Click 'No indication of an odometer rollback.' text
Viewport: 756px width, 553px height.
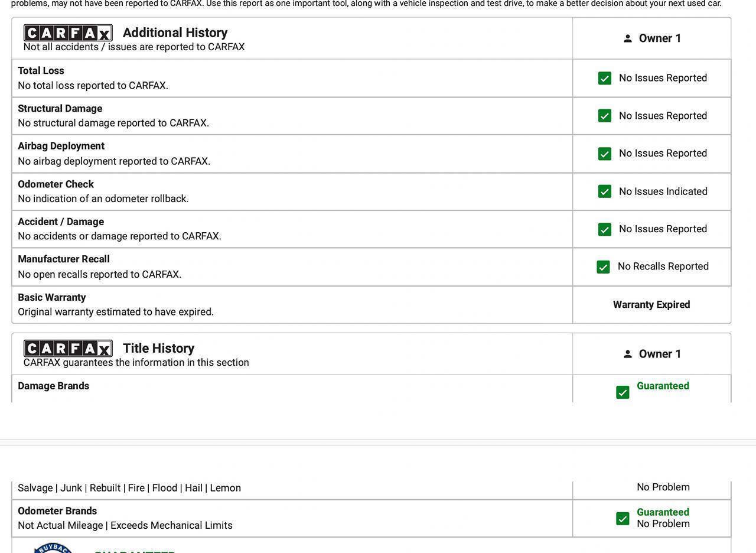[103, 199]
